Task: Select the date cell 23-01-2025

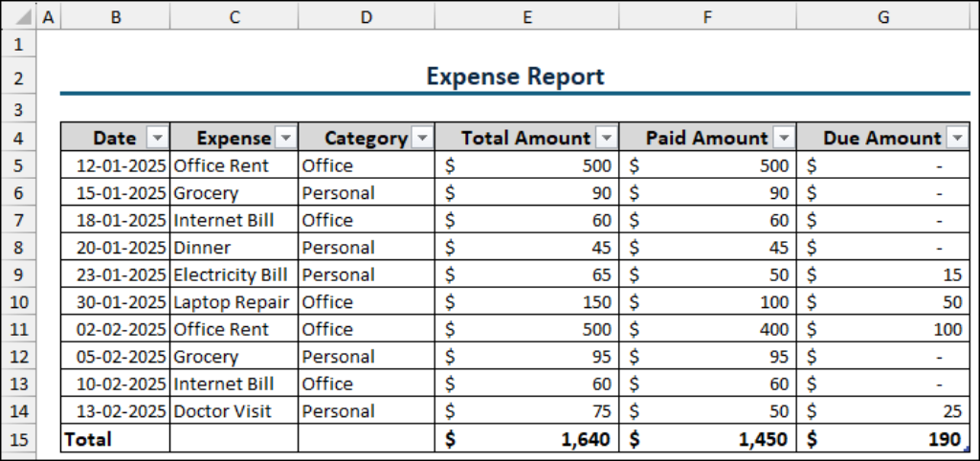Action: (115, 274)
